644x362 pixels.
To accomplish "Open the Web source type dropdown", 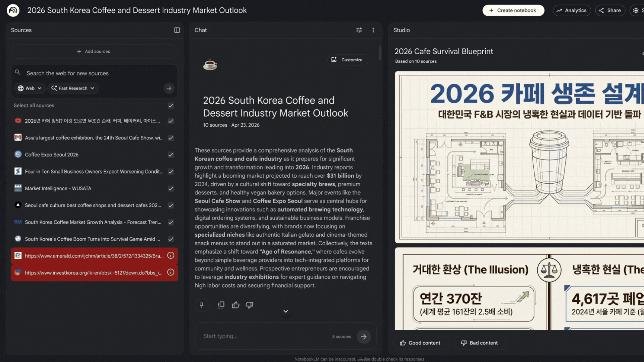I will tap(30, 88).
